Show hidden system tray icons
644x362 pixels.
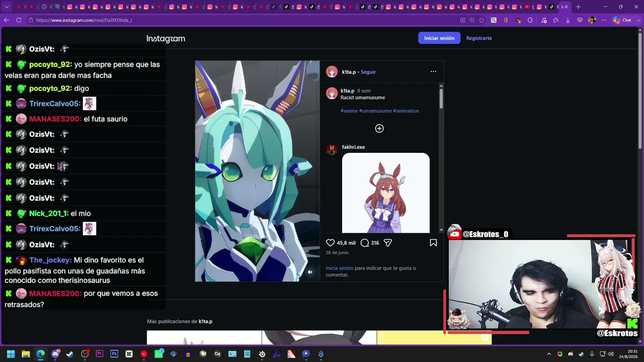[x=549, y=354]
